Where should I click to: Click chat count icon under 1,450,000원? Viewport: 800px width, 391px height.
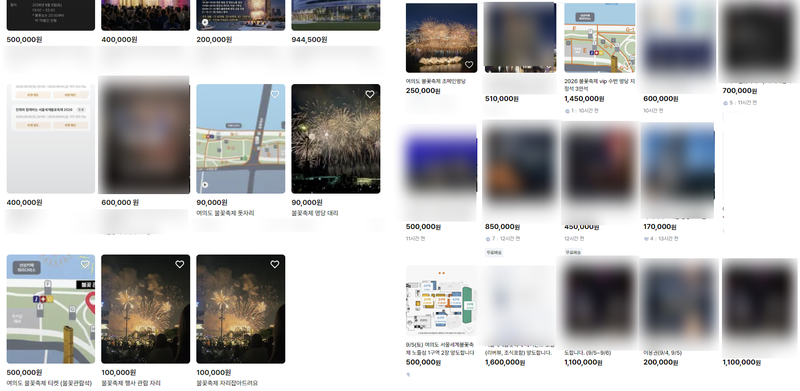(567, 111)
